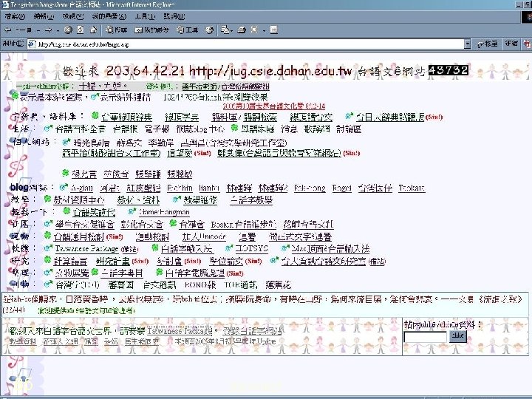Screen dimensions: 532x399
Task: Click the Stop loading toolbar icon
Action: click(x=68, y=30)
